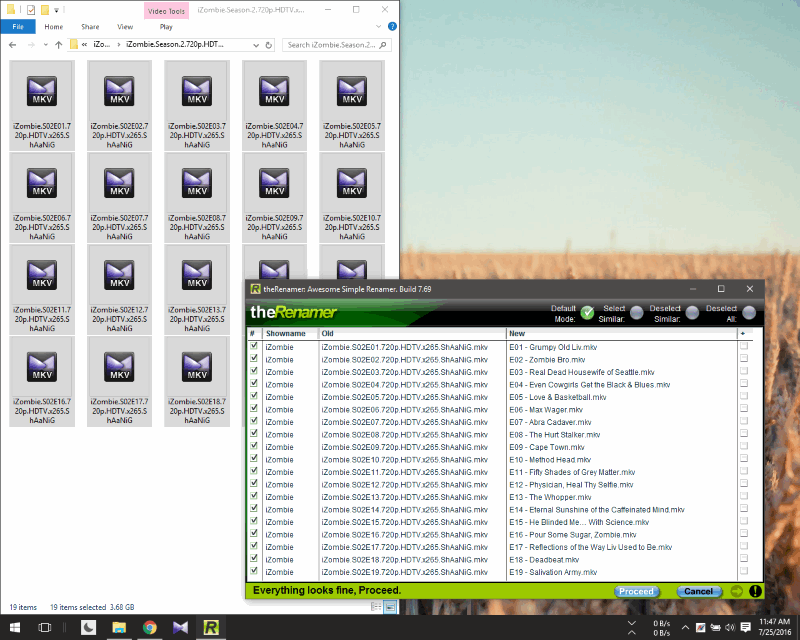Tick the right-side box for E10 Method Head
Viewport: 800px width, 640px height.
coord(744,459)
